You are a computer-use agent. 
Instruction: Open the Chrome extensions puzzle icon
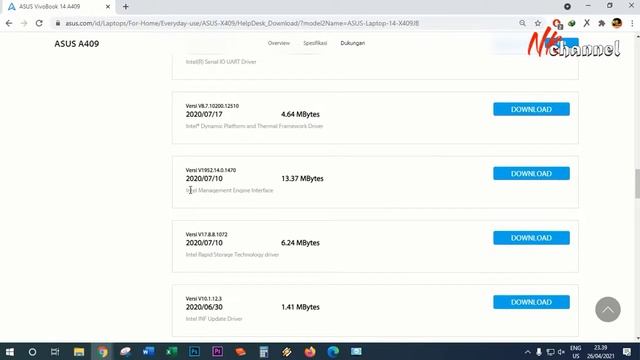[601, 23]
